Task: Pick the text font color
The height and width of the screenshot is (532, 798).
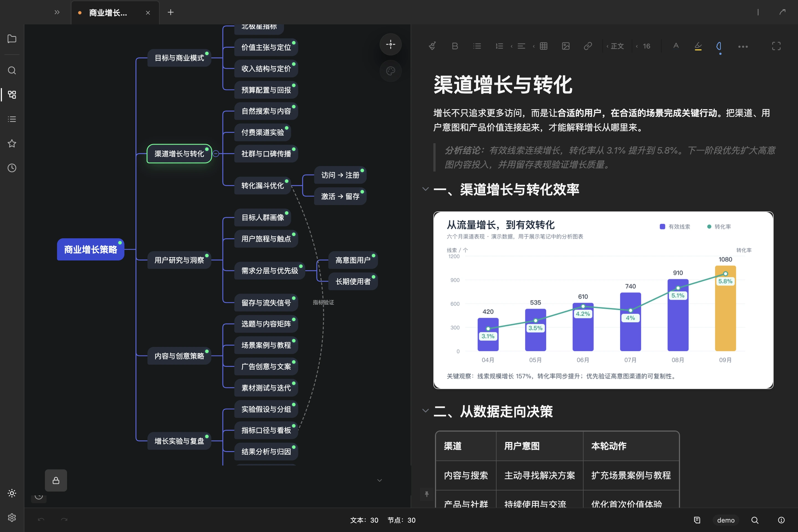Action: pos(676,46)
